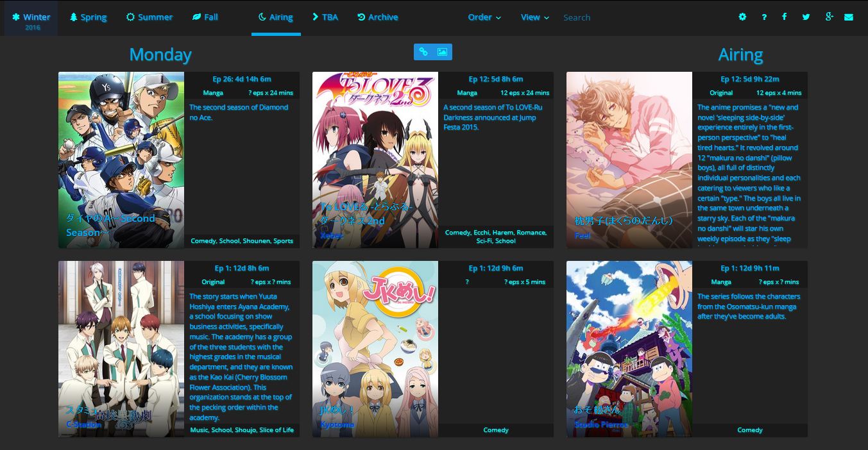The image size is (868, 450).
Task: Click the Monday heading
Action: [x=160, y=54]
